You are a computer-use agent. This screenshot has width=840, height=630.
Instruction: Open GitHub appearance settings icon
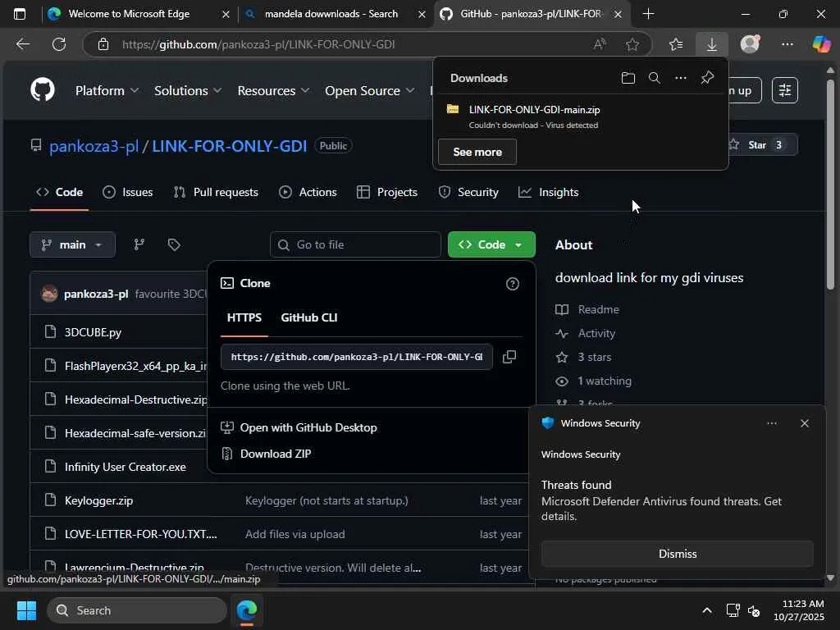(784, 90)
